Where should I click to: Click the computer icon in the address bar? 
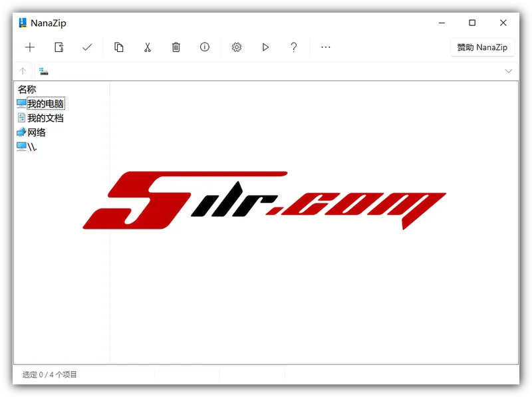[x=44, y=71]
